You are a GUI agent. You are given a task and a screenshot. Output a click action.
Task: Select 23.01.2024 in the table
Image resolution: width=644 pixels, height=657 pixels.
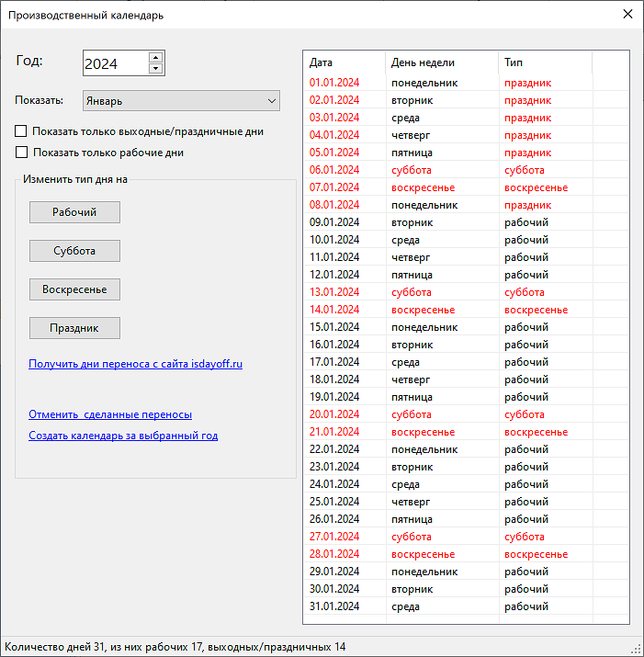point(466,467)
